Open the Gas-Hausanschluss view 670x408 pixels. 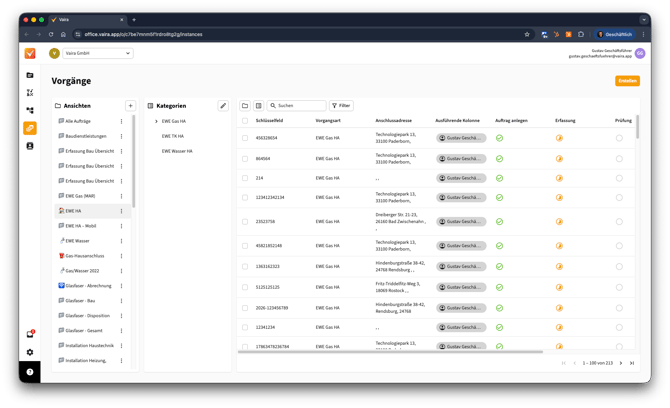click(85, 256)
